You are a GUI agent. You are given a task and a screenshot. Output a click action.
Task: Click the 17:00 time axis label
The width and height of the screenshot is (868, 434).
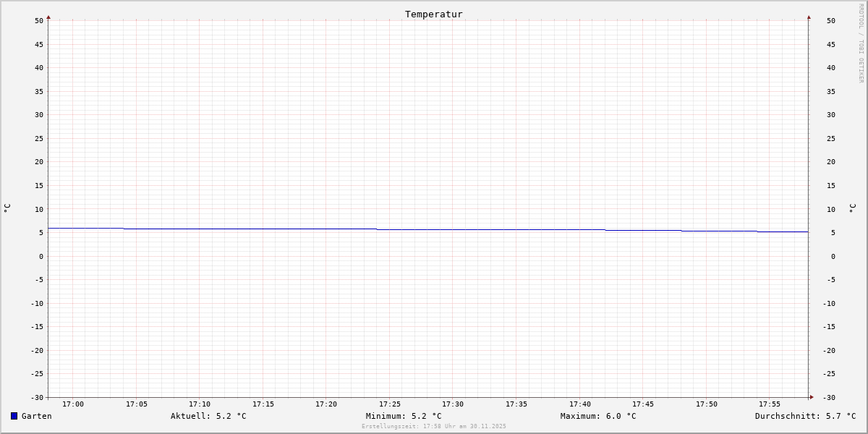[73, 404]
